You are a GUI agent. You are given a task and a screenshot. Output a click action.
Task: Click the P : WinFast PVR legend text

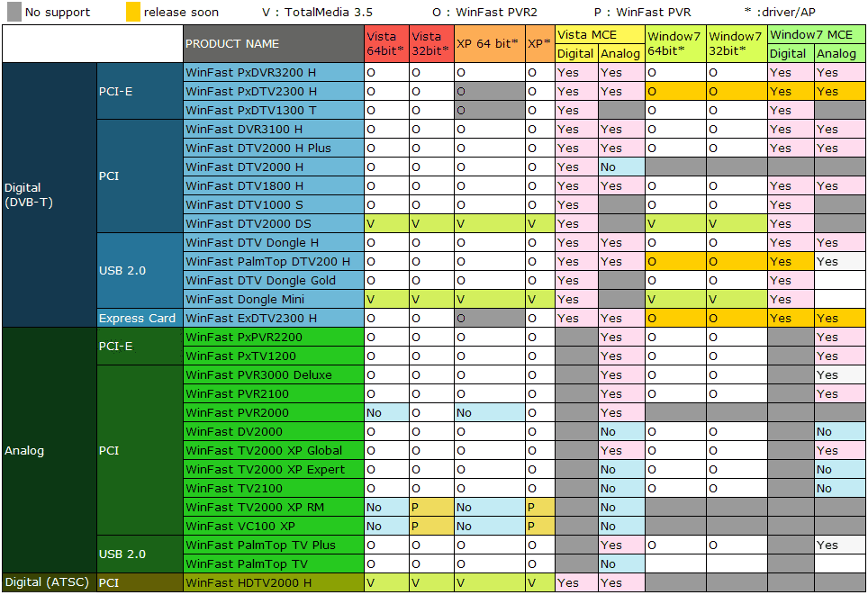click(642, 13)
